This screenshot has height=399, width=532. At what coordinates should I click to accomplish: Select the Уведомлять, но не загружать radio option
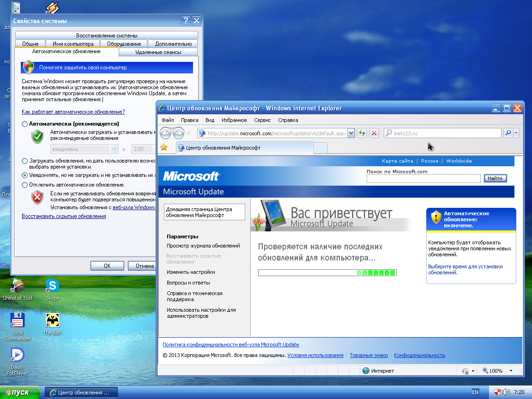click(x=25, y=175)
